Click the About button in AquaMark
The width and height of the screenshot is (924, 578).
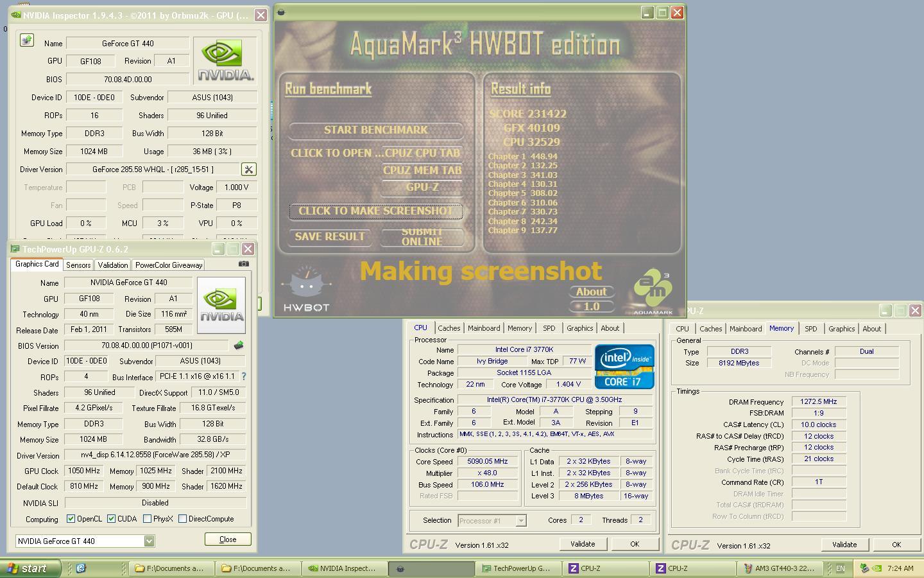(x=592, y=292)
